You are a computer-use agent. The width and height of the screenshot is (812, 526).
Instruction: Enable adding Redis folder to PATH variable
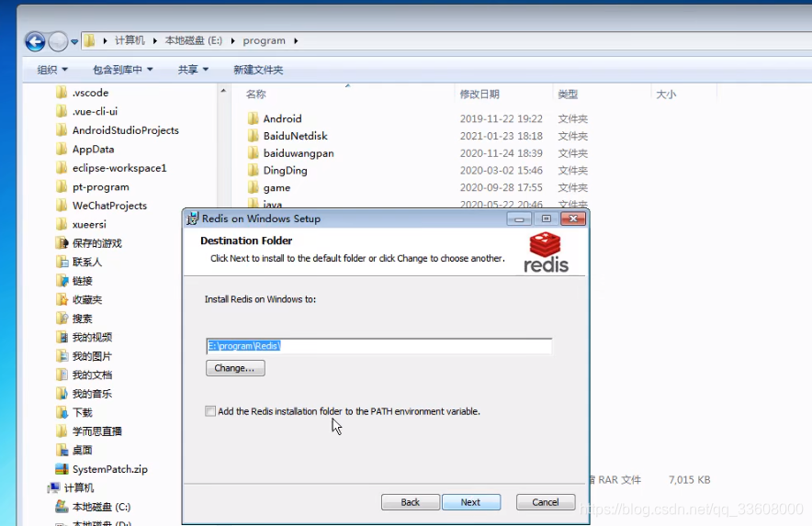210,411
